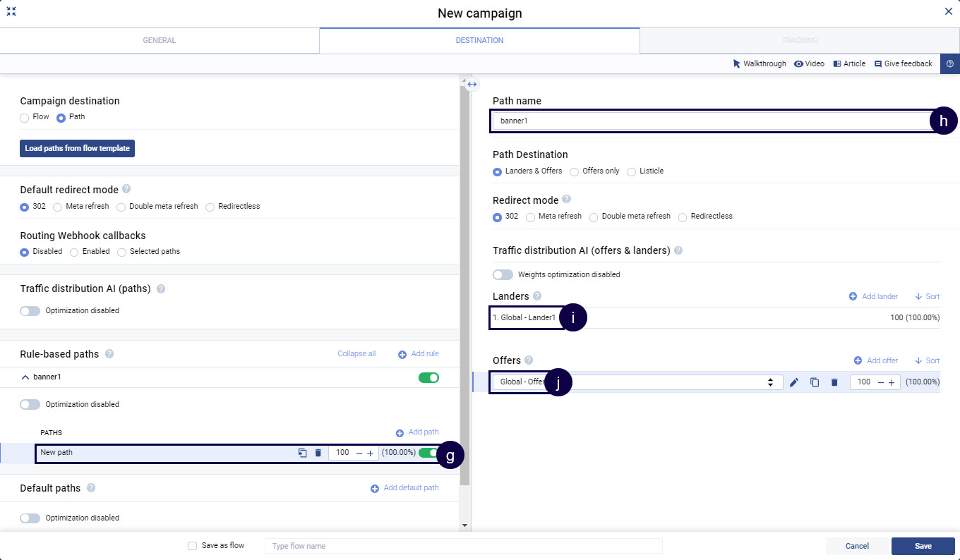Sort the landers list
The width and height of the screenshot is (960, 560).
pyautogui.click(x=927, y=297)
